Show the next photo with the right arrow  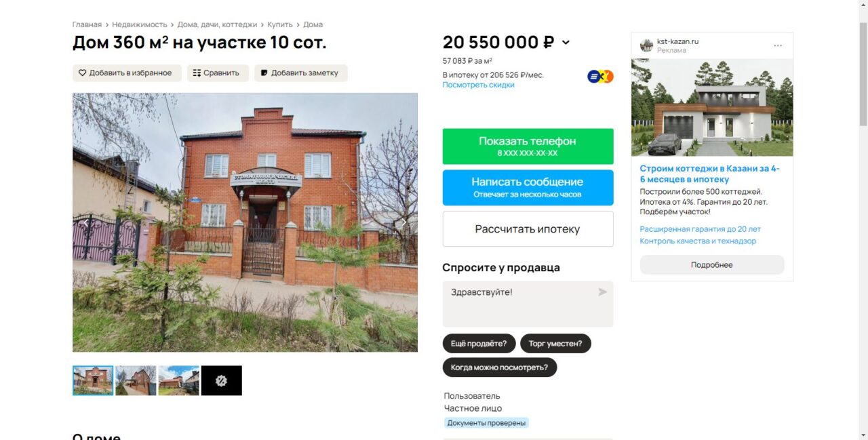pos(403,222)
